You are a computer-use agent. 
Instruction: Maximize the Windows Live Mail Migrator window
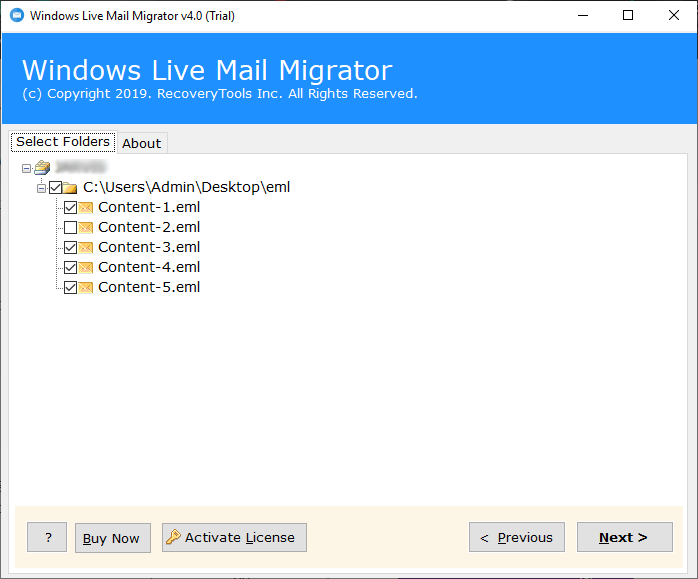click(x=628, y=16)
